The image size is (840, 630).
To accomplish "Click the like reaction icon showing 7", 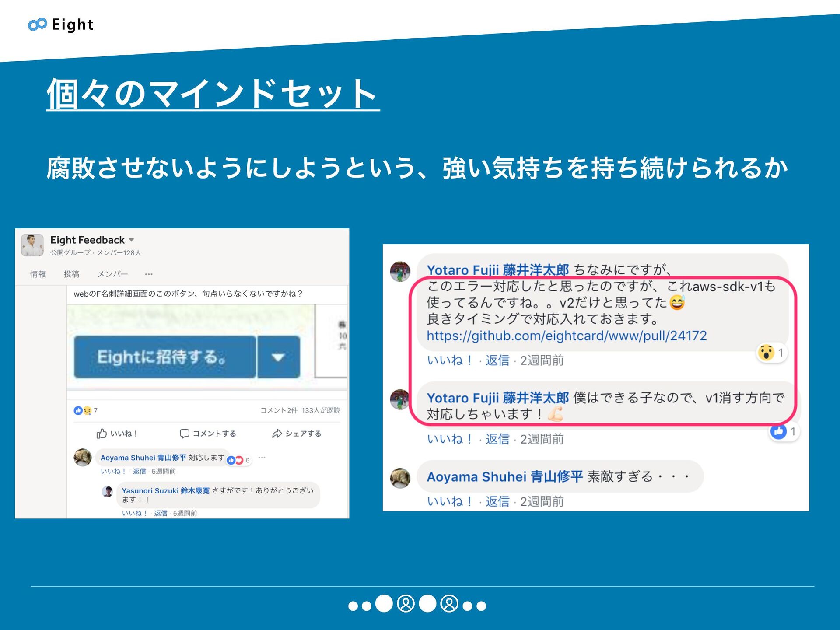I will click(78, 410).
